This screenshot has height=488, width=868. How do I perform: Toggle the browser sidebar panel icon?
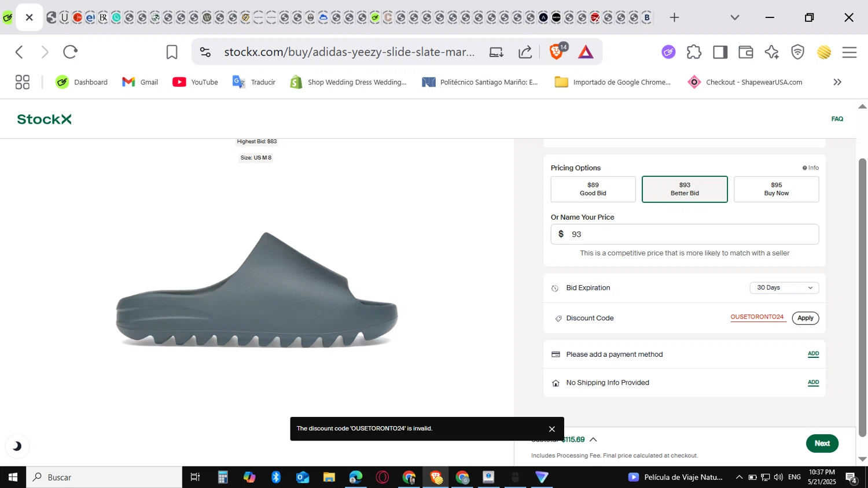pyautogui.click(x=720, y=52)
